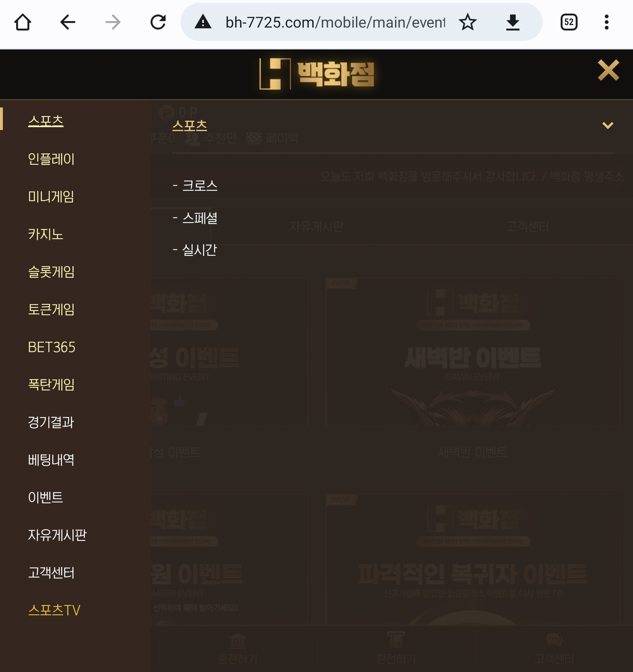Open the browser three-dot menu
Viewport: 633px width, 672px height.
607,22
